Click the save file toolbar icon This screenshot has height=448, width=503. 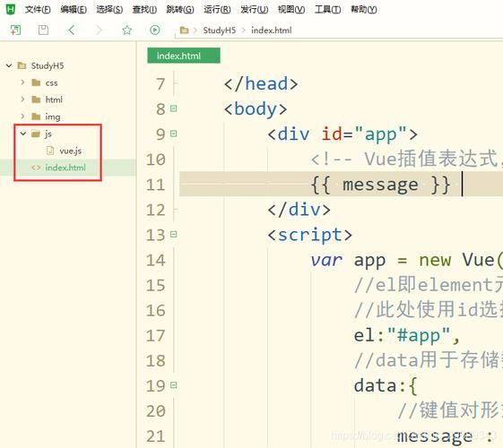[x=43, y=30]
